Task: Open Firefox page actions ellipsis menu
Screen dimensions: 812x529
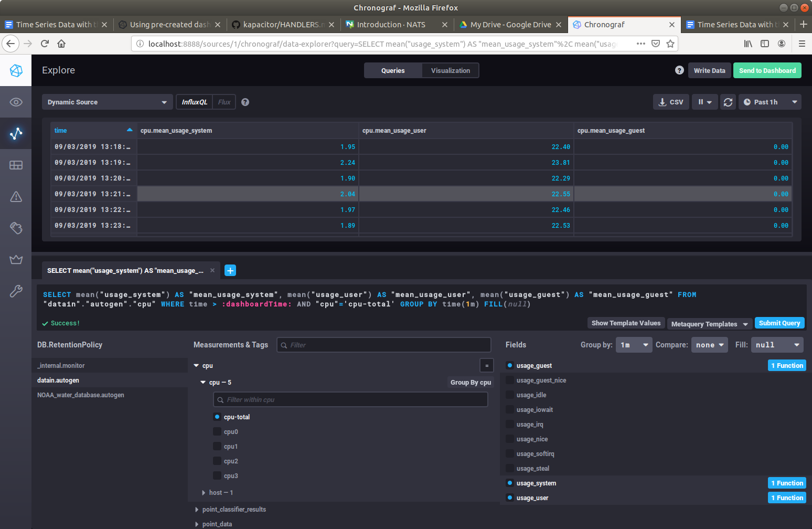Action: [x=641, y=44]
